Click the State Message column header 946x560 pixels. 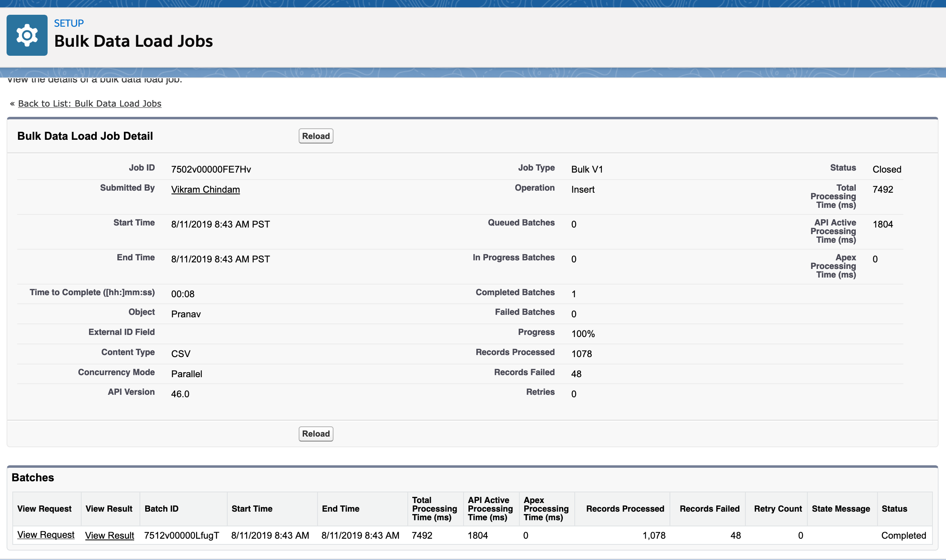[841, 509]
